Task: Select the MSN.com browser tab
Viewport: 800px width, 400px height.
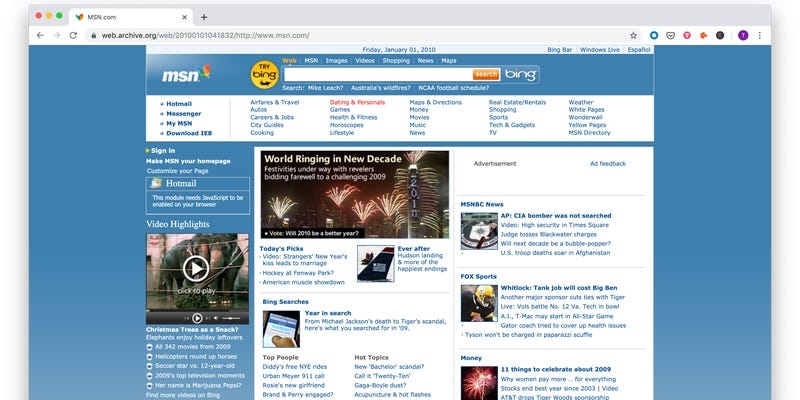Action: coord(131,17)
